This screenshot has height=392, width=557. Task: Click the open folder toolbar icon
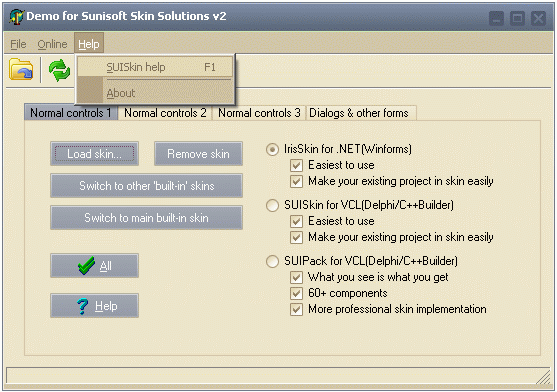[x=21, y=69]
